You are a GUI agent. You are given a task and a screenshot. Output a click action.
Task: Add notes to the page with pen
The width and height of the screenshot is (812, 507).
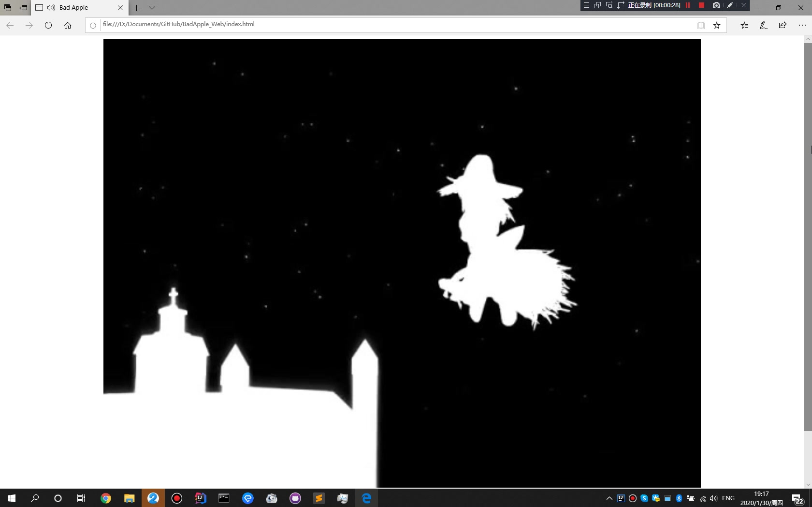(x=764, y=25)
